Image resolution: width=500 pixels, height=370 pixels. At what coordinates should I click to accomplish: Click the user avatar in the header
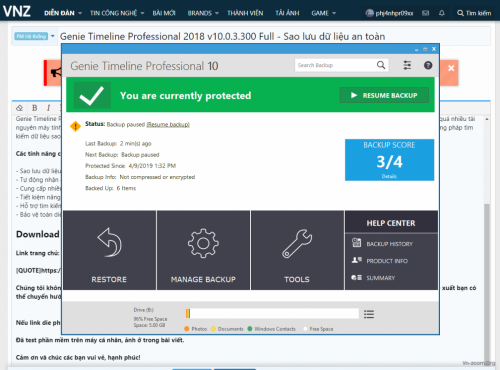pyautogui.click(x=369, y=13)
